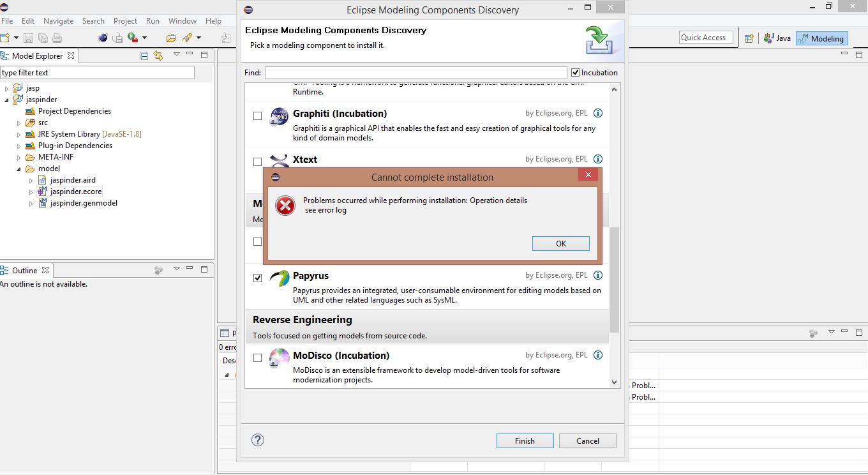Uncheck the Papyrus checkbox
The image size is (868, 475).
tap(258, 278)
